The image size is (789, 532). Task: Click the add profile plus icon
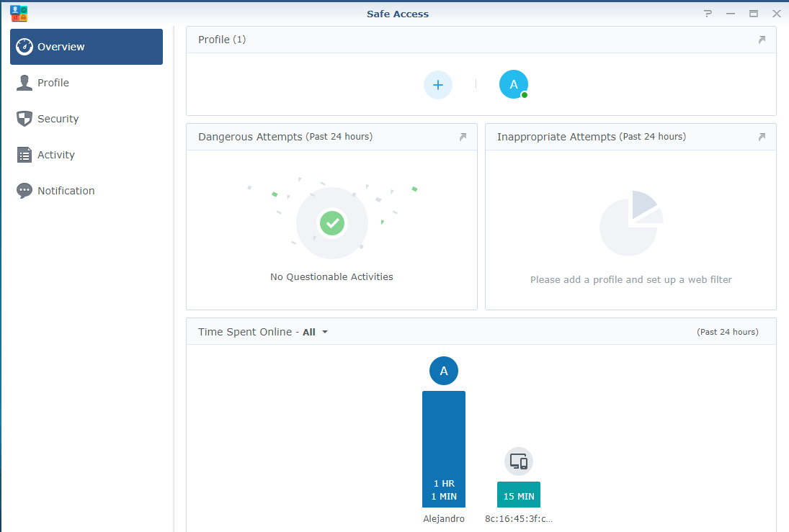(437, 85)
